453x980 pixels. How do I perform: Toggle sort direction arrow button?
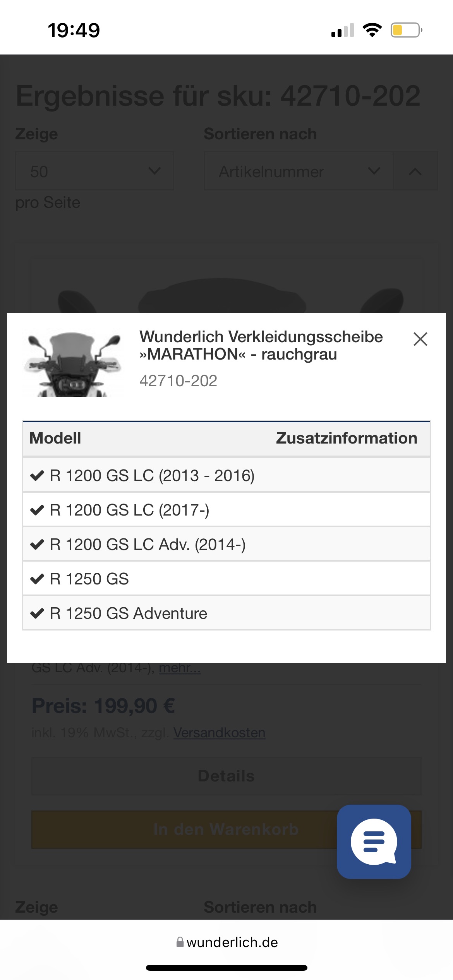pyautogui.click(x=415, y=171)
